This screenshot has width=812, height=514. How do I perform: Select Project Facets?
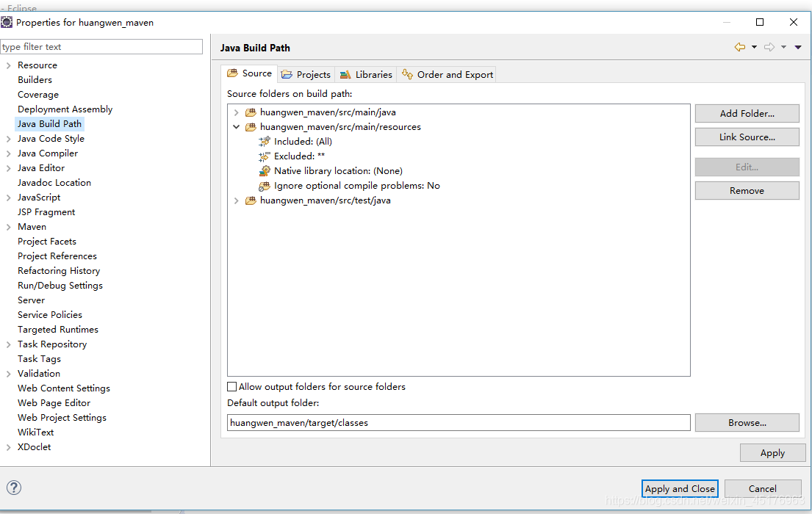tap(46, 241)
